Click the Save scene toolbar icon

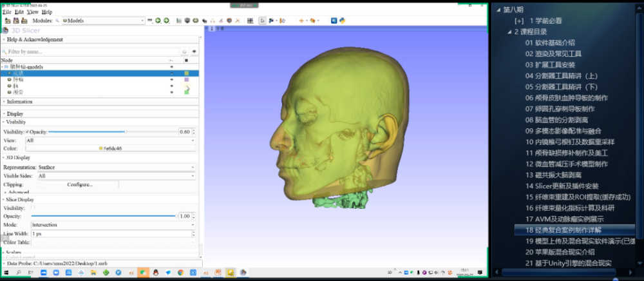pos(24,21)
